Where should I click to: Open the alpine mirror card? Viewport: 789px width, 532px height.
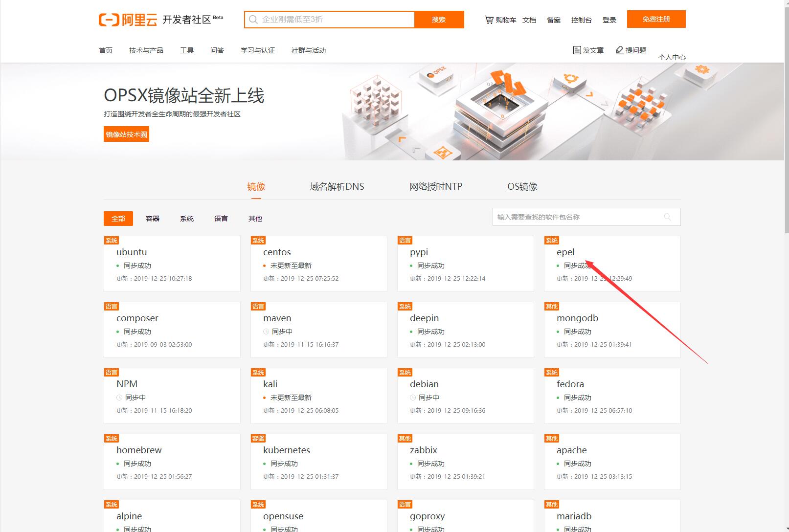(172, 516)
